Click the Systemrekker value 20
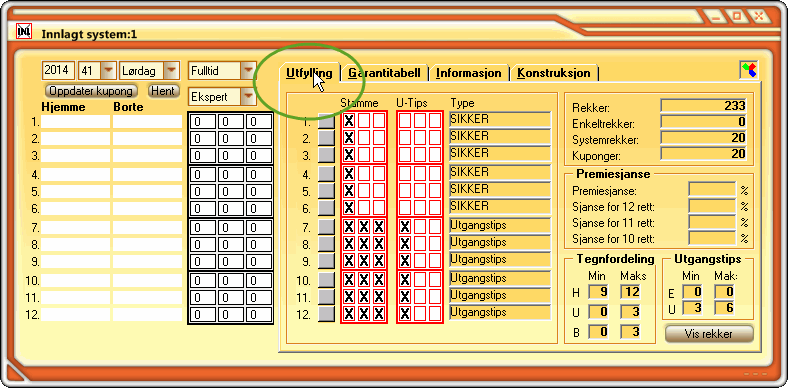This screenshot has height=388, width=788. pos(704,138)
